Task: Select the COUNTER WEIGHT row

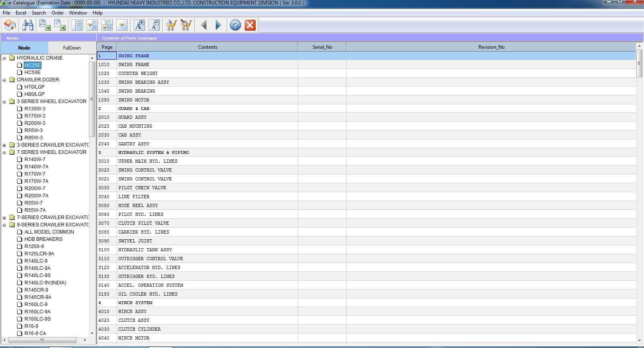Action: click(x=367, y=73)
